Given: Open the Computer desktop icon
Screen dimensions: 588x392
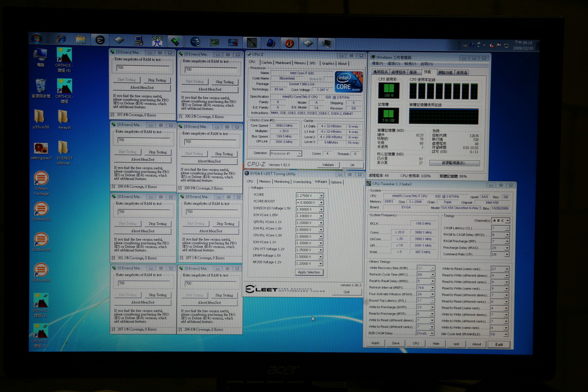Looking at the screenshot, I should tap(40, 57).
